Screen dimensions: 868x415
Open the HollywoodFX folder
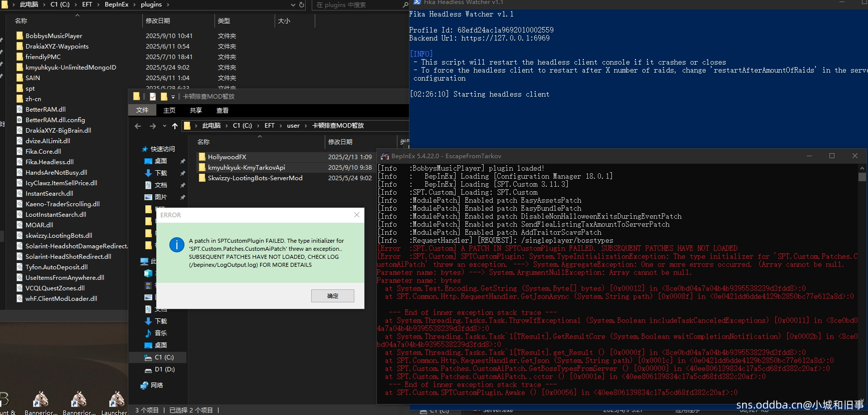point(227,157)
